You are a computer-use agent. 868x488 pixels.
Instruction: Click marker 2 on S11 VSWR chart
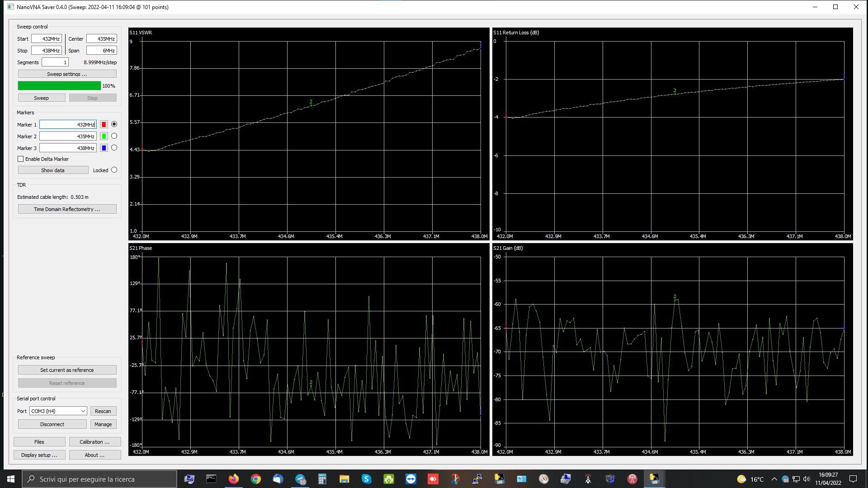click(311, 103)
